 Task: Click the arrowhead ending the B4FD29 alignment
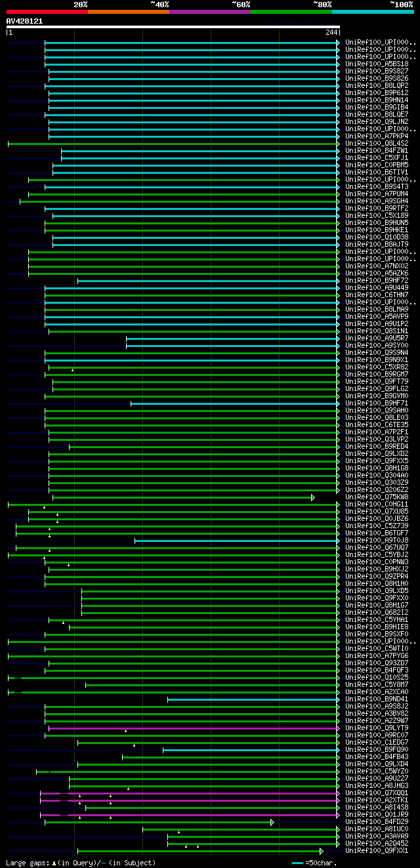[272, 822]
